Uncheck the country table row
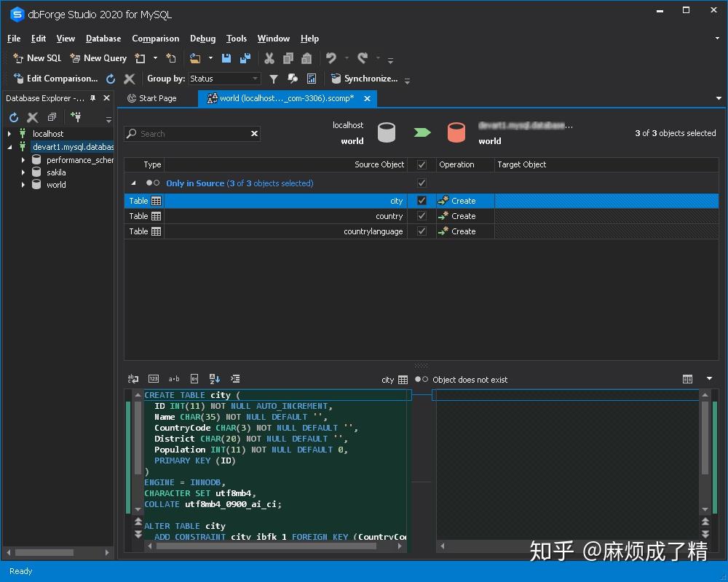 point(420,216)
